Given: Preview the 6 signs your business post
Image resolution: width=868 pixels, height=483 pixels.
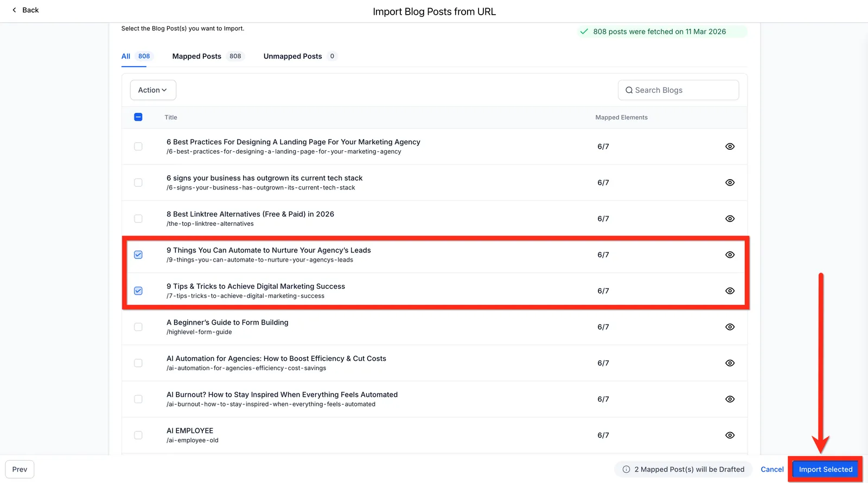Looking at the screenshot, I should click(730, 182).
